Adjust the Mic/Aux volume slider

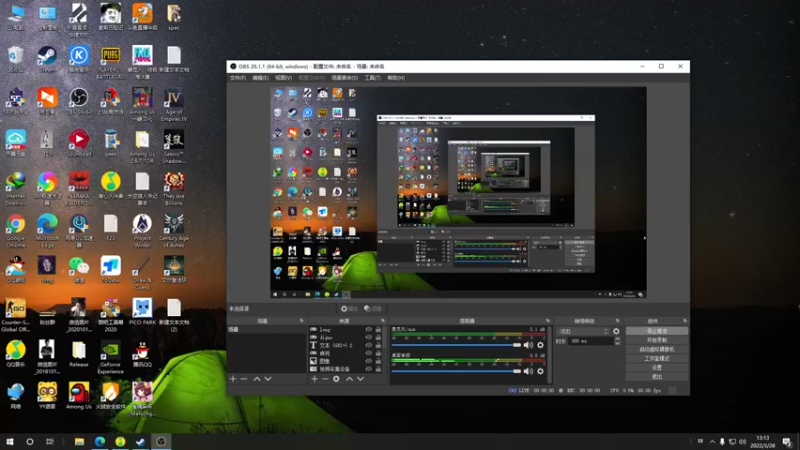[x=456, y=345]
